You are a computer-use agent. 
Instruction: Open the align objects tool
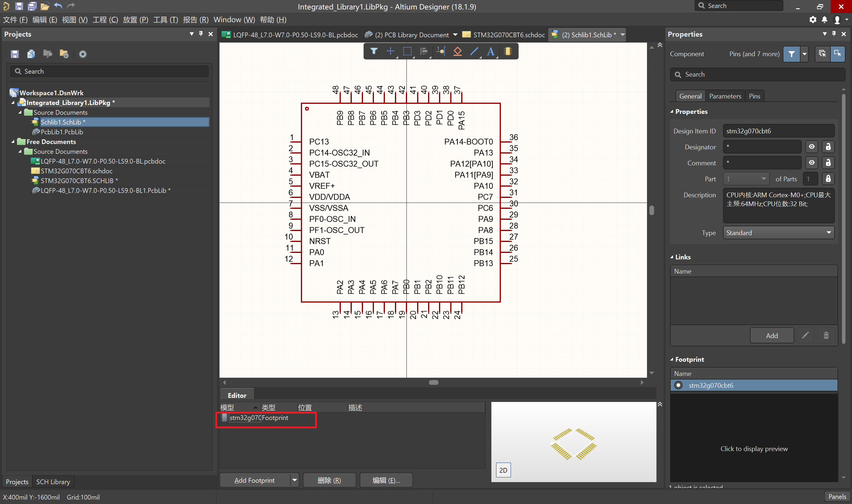(x=424, y=51)
